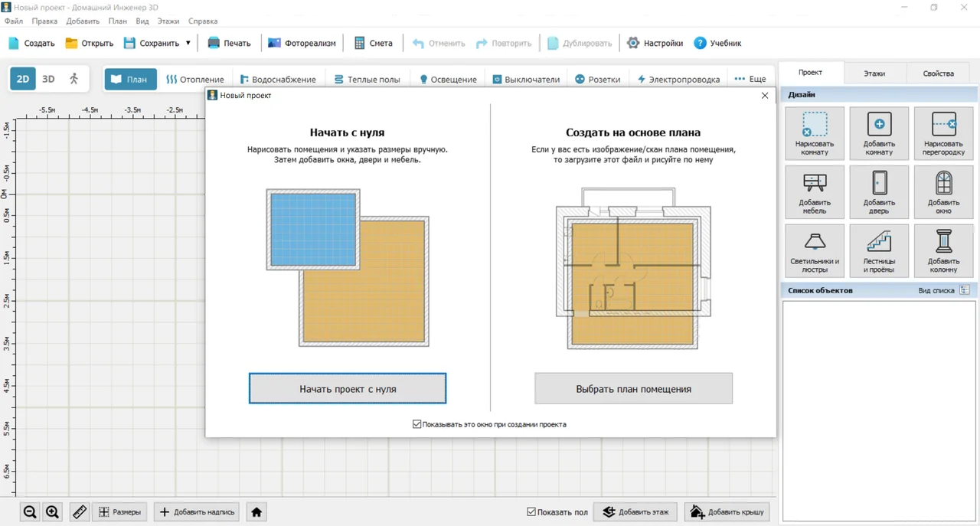Uncheck Показывать это окно при создании проекта
Image resolution: width=980 pixels, height=526 pixels.
click(416, 424)
